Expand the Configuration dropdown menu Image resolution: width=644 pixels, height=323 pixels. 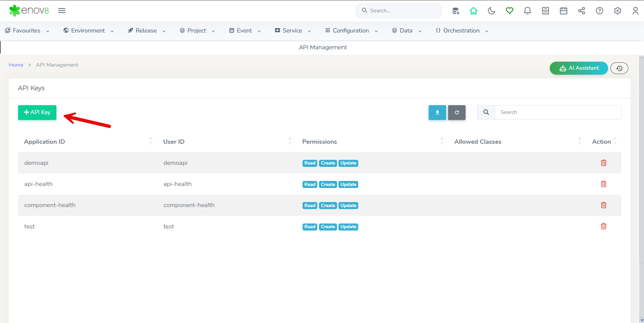coord(352,31)
